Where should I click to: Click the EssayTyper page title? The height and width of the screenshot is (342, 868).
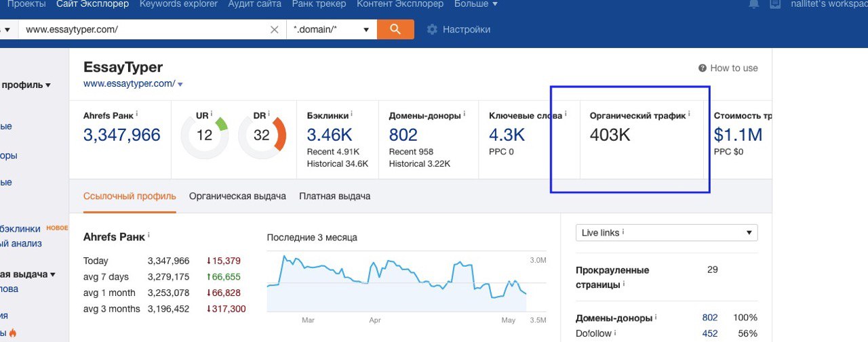(x=123, y=67)
